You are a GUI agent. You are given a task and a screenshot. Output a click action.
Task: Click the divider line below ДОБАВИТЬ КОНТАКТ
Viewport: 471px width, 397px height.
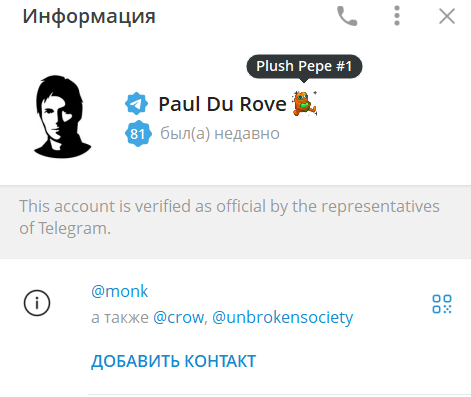click(x=279, y=394)
